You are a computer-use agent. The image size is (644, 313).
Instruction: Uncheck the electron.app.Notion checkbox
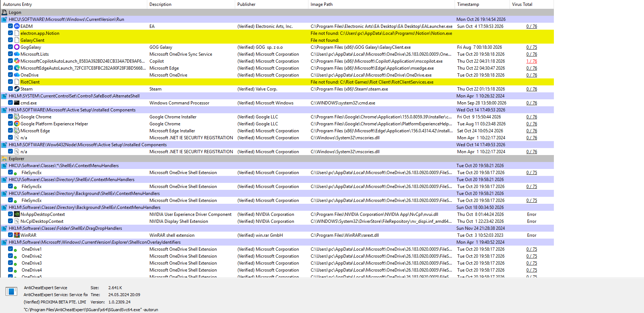click(x=10, y=33)
